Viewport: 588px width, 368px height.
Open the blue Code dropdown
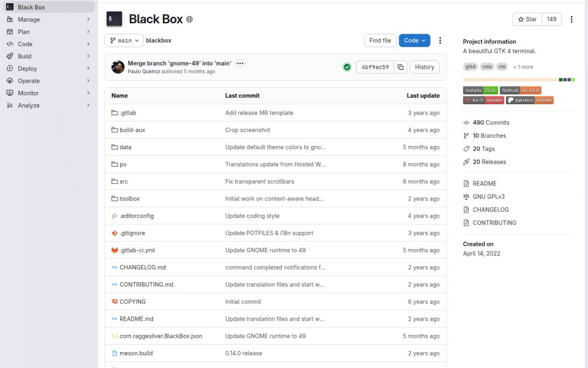click(x=415, y=40)
